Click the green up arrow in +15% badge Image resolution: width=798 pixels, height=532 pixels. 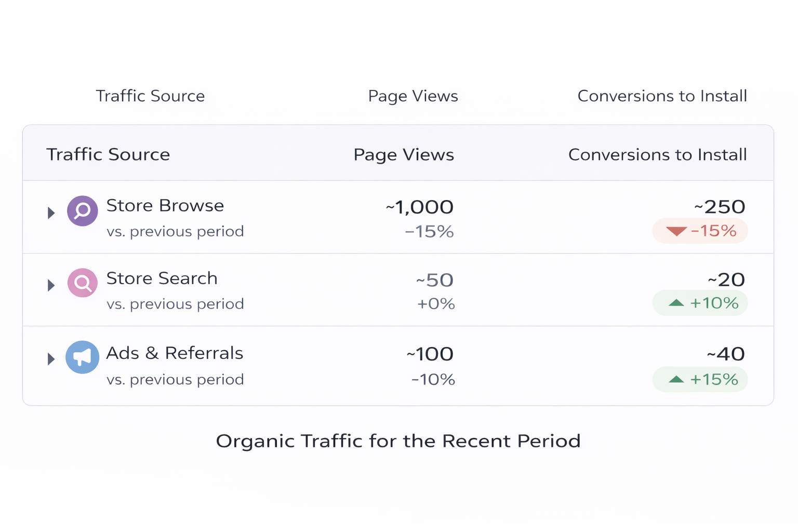click(676, 379)
